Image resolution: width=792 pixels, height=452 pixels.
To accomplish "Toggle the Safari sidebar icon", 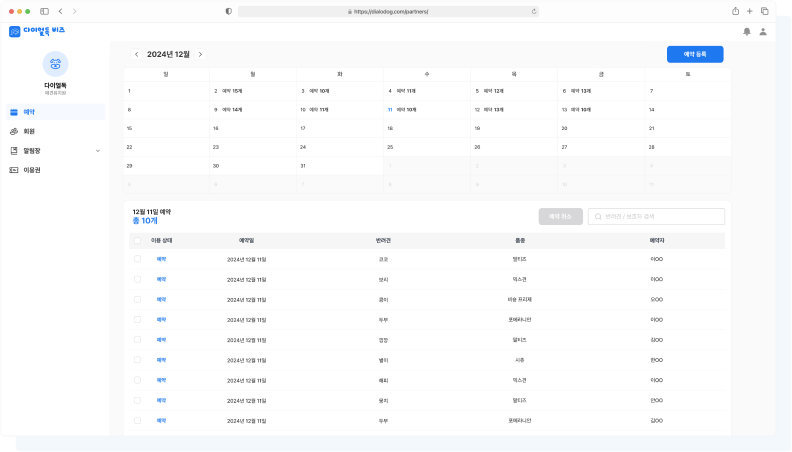I will pos(44,11).
